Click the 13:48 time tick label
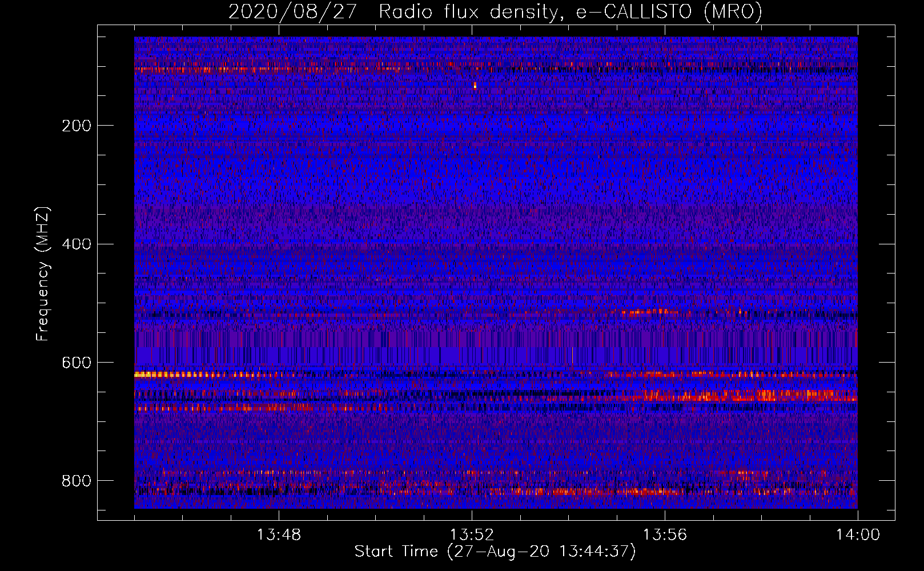Screen dimensions: 924x571 [279, 535]
